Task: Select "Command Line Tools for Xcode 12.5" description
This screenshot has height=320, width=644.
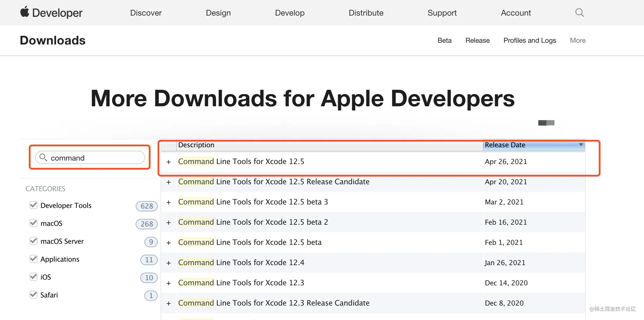Action: (x=241, y=161)
